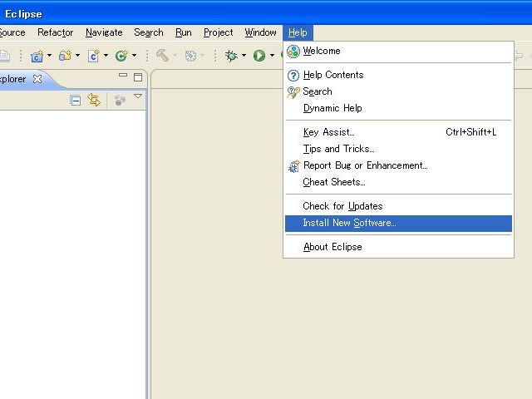This screenshot has width=532, height=399.
Task: Click the Welcome globe icon in menu
Action: point(293,52)
